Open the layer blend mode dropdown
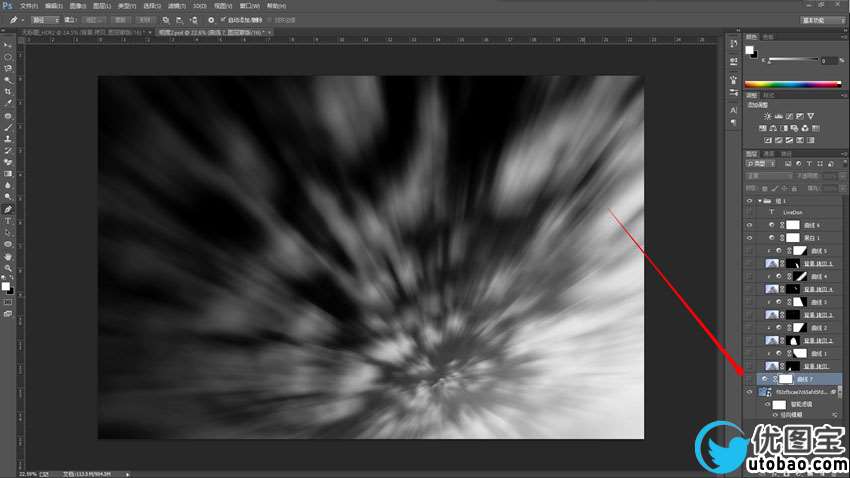Image resolution: width=850 pixels, height=478 pixels. point(770,176)
